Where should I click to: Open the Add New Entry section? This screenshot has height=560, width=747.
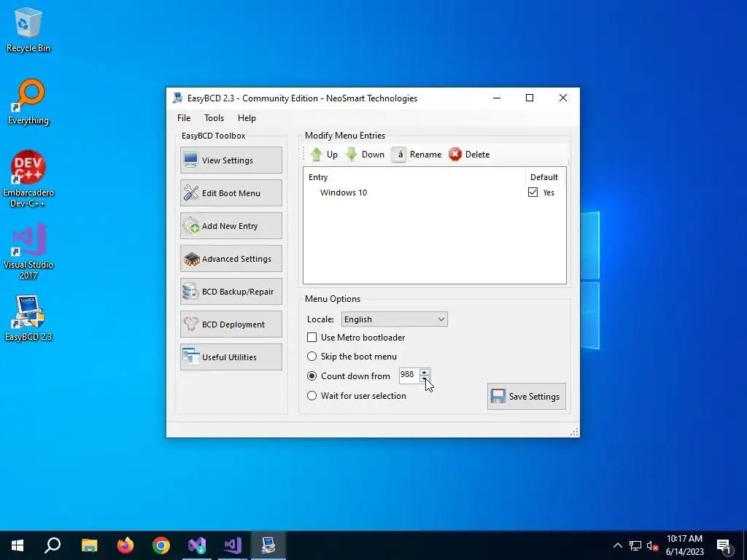tap(231, 226)
